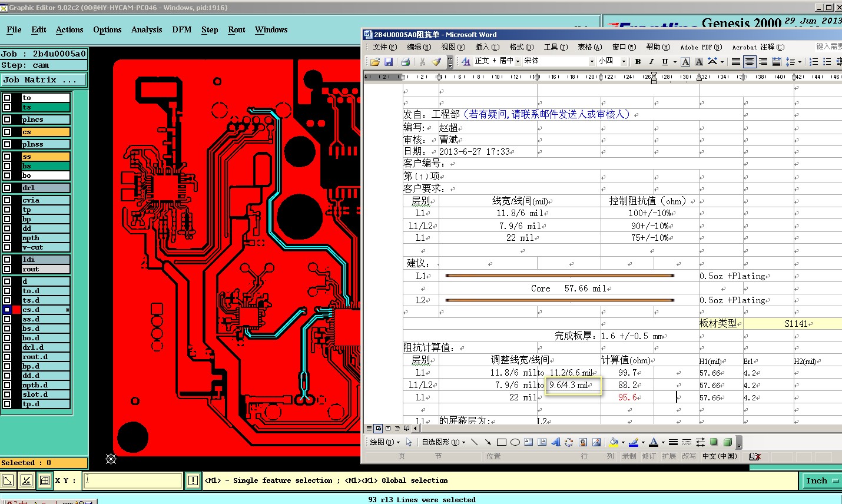This screenshot has width=842, height=504.
Task: Select the Line drawing tool
Action: (x=475, y=442)
